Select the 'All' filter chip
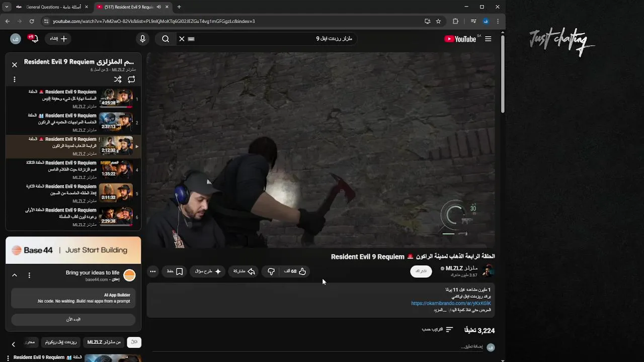Screen dimensions: 644x362 pos(134,342)
